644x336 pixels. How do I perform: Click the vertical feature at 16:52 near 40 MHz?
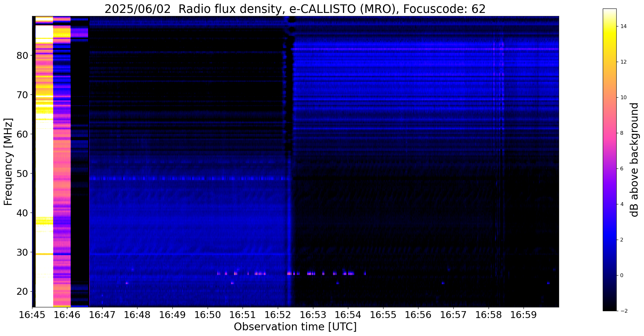(288, 213)
